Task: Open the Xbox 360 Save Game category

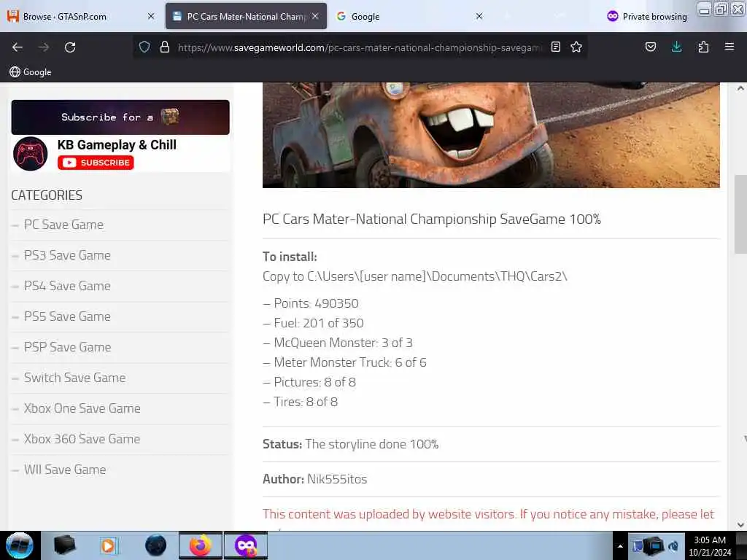Action: point(82,438)
